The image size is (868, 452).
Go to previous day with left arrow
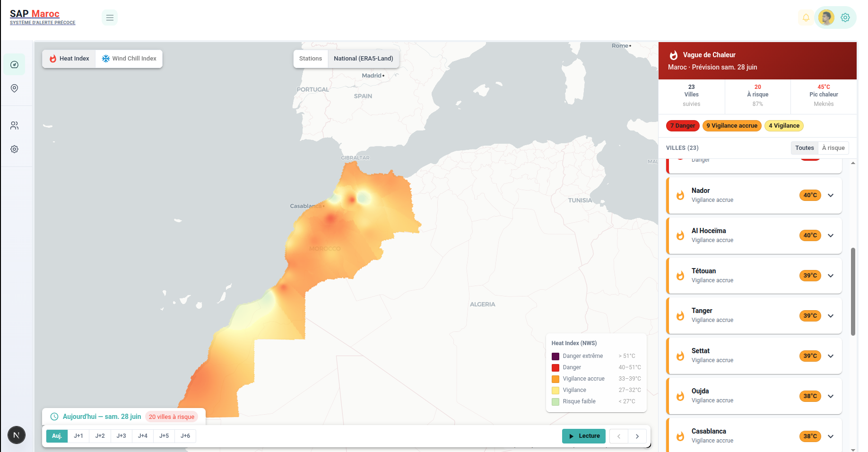click(x=619, y=436)
